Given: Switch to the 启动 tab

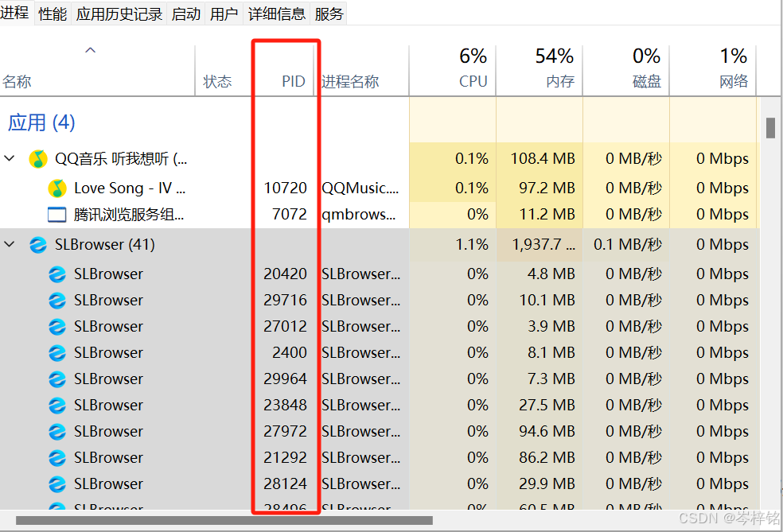Looking at the screenshot, I should tap(185, 14).
